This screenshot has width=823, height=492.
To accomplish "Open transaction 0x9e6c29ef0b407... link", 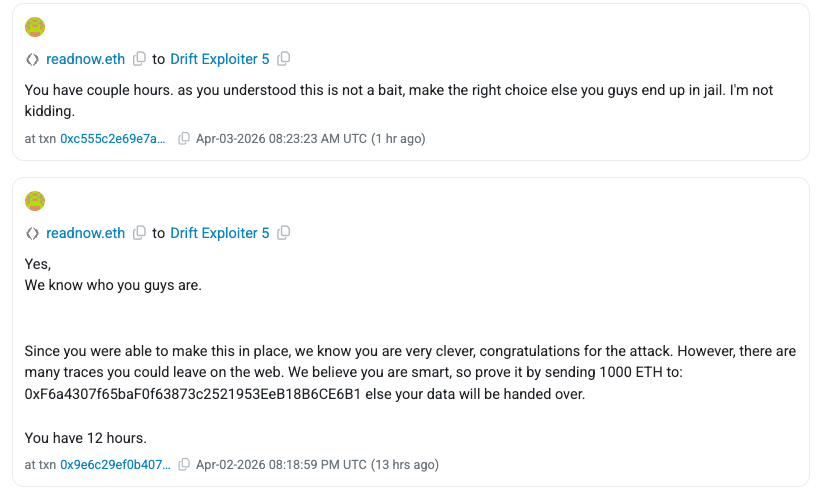I will 114,465.
